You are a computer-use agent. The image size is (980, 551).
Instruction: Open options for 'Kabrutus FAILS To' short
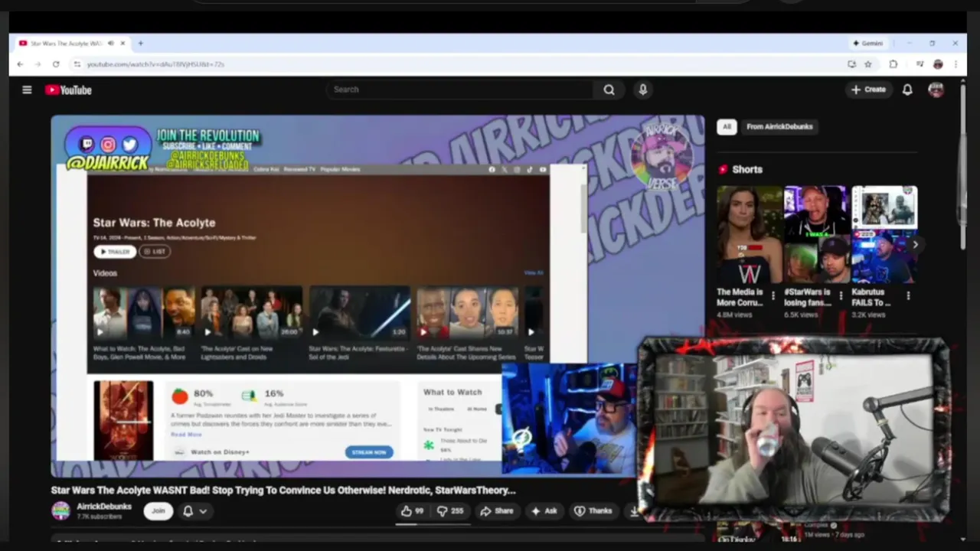908,295
